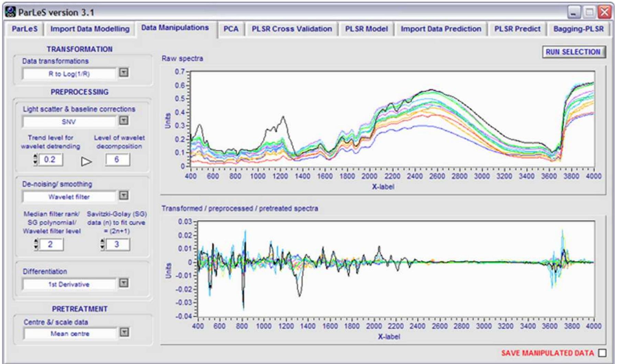Open the Import Data Prediction tab
This screenshot has width=619, height=364.
441,29
